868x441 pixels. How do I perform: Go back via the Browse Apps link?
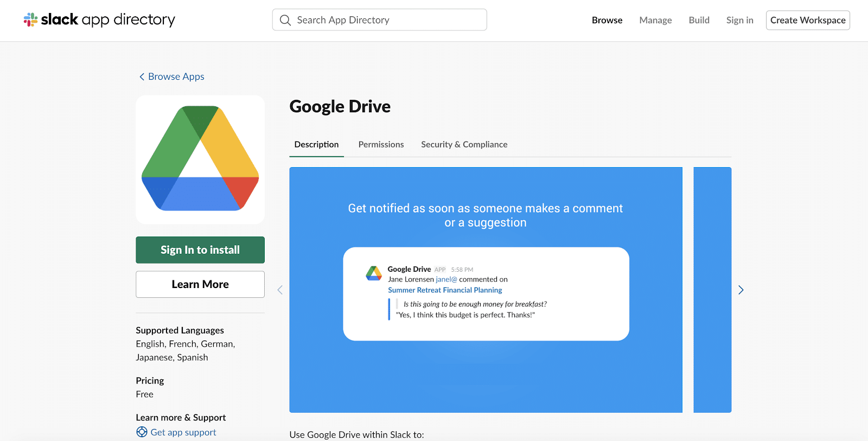tap(176, 76)
